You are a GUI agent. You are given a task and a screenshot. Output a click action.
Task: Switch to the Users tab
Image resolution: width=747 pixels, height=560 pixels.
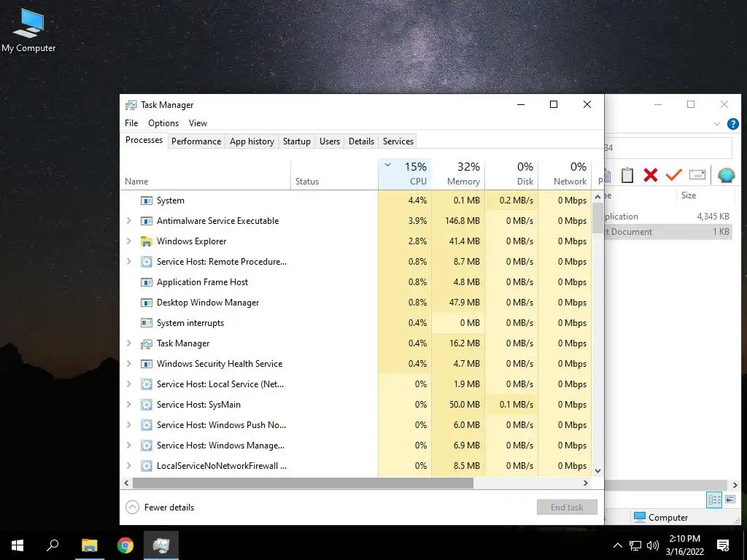pyautogui.click(x=330, y=141)
